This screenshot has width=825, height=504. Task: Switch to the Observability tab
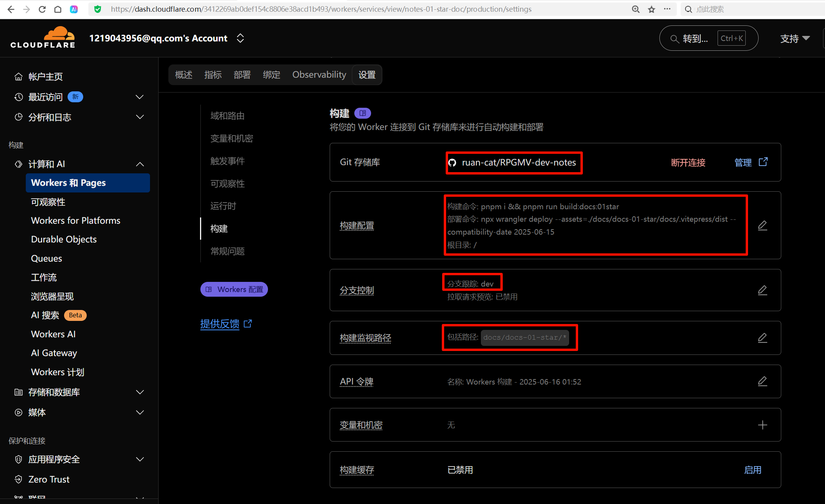click(319, 75)
